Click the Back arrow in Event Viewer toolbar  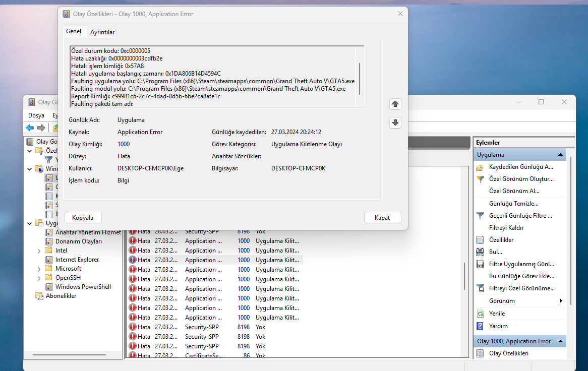click(30, 128)
